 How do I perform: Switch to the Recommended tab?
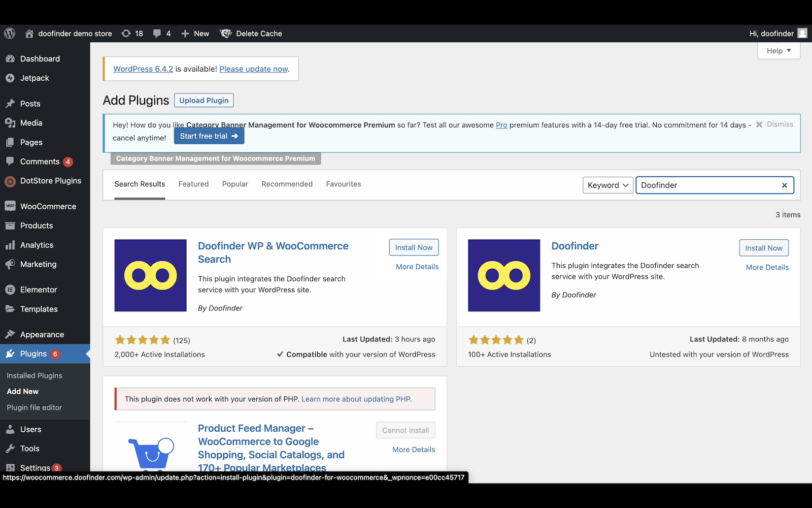(x=287, y=184)
